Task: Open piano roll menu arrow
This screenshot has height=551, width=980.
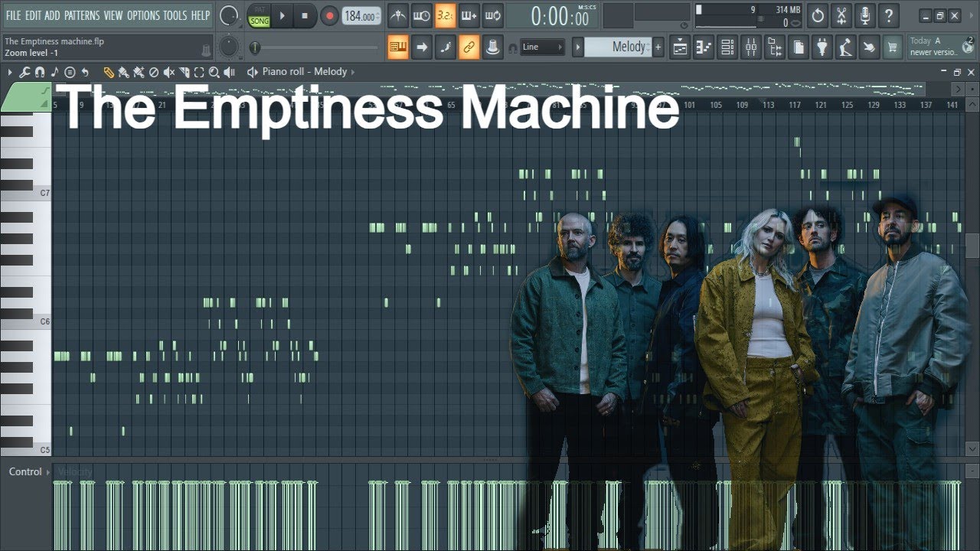Action: (10, 72)
